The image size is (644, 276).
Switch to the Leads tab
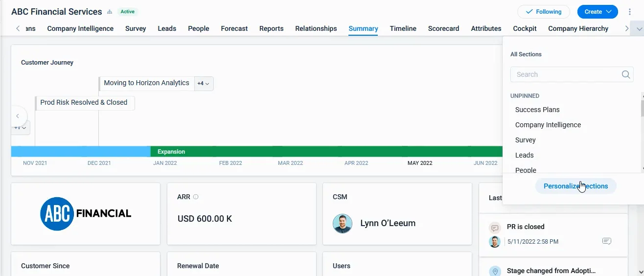pyautogui.click(x=167, y=28)
